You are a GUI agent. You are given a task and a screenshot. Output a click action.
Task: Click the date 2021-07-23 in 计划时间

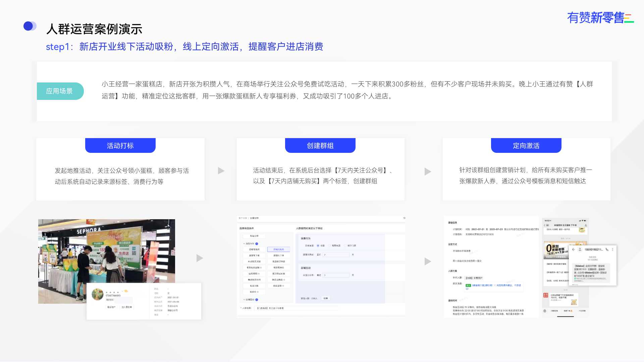[x=496, y=229]
